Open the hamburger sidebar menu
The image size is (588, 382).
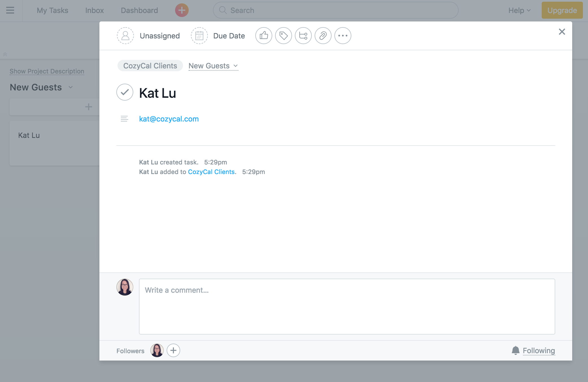(x=10, y=10)
